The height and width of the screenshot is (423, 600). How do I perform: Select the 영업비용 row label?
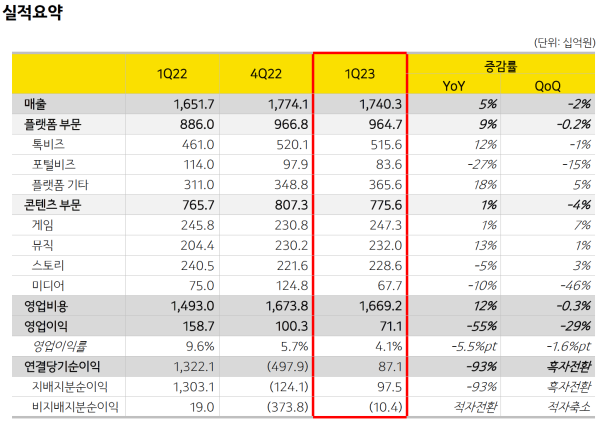46,305
